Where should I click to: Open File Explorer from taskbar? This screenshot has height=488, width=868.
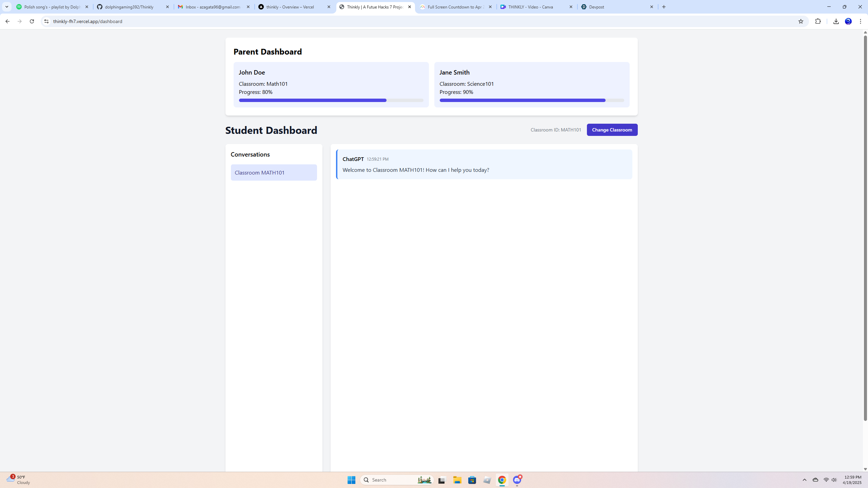(x=457, y=480)
